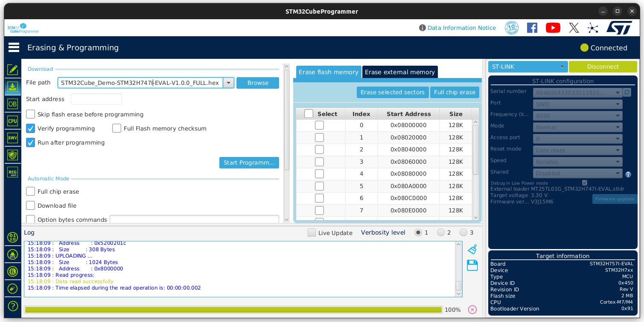Open the sidebar icon above help
This screenshot has width=644, height=322.
(x=12, y=289)
